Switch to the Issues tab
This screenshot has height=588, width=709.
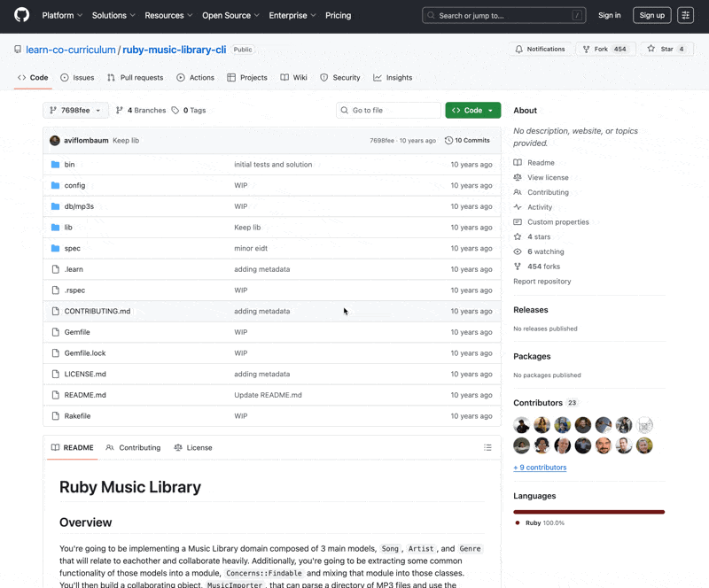77,78
